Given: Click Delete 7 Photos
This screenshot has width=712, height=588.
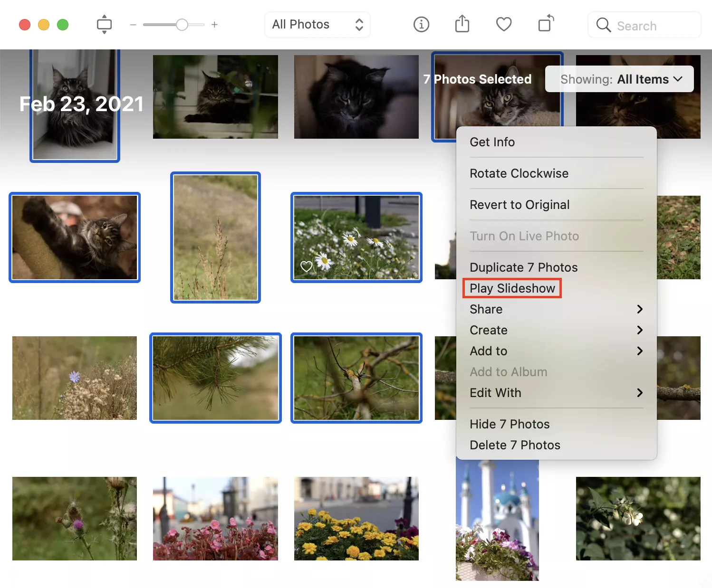Looking at the screenshot, I should [515, 445].
